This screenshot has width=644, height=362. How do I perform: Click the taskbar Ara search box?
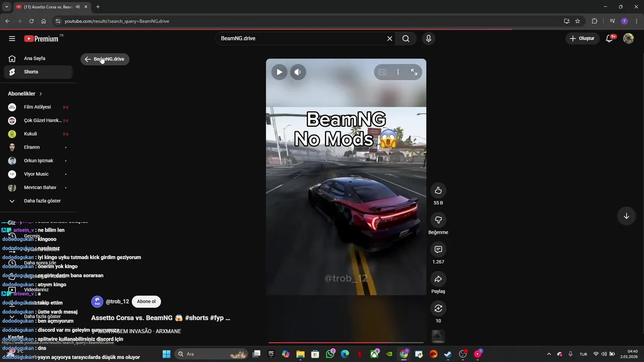click(211, 354)
